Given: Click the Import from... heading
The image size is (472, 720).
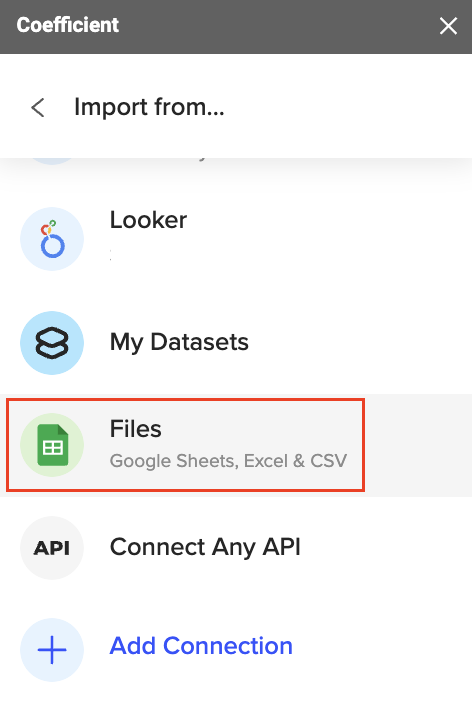Looking at the screenshot, I should [149, 107].
